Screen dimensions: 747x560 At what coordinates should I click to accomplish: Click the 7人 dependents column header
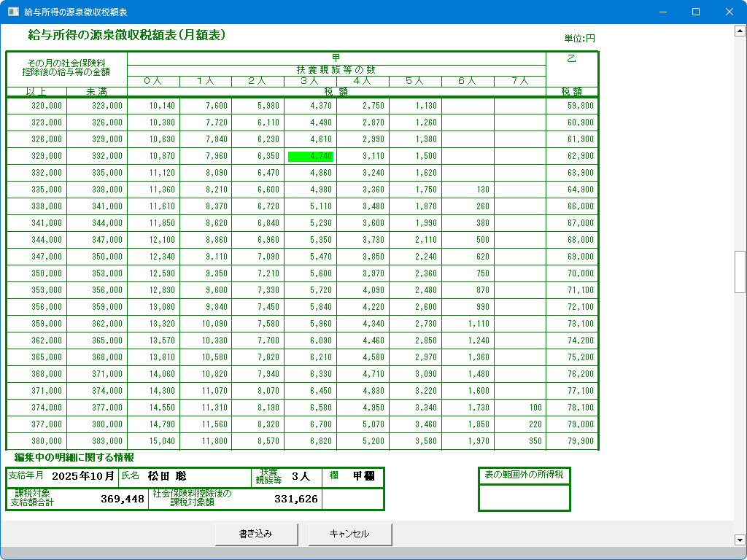click(x=519, y=81)
